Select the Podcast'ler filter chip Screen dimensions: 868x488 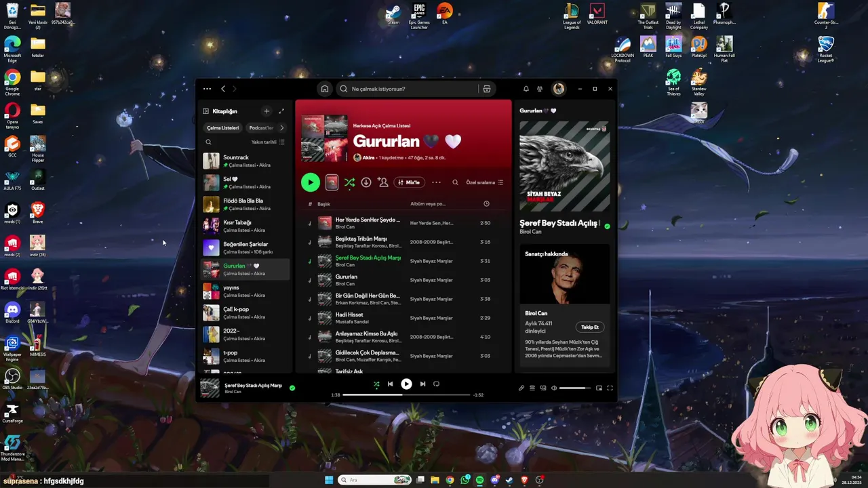[261, 127]
